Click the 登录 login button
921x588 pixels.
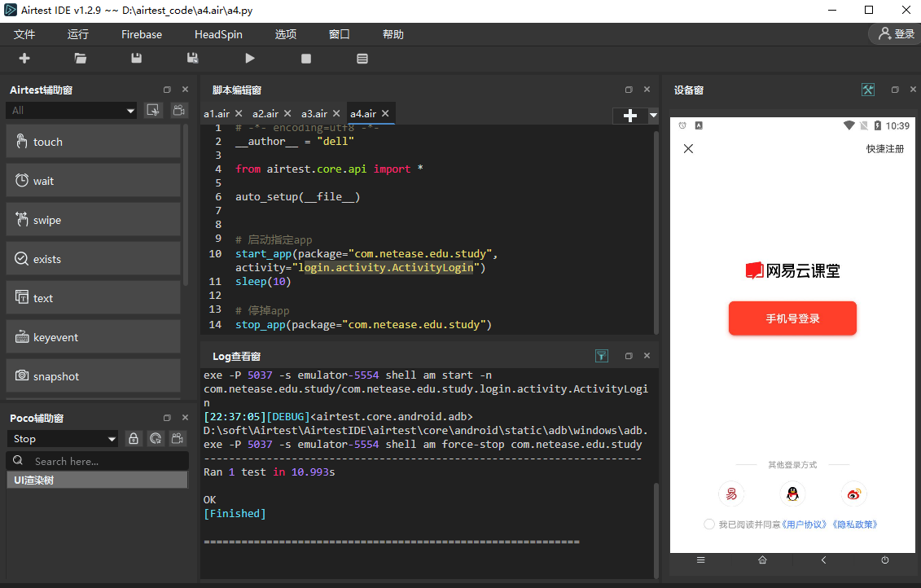(x=895, y=34)
